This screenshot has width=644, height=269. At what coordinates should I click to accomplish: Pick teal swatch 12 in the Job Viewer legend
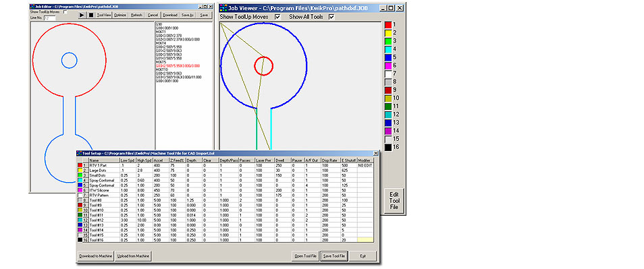(387, 115)
